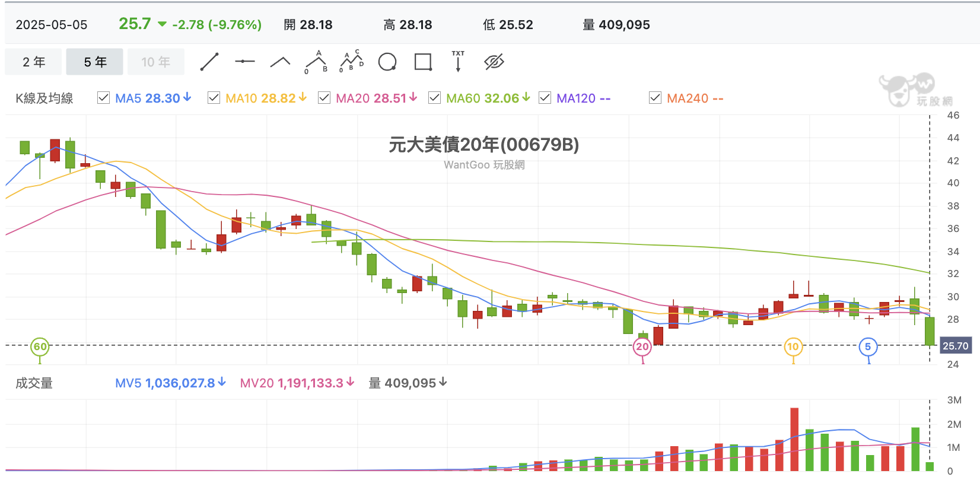The height and width of the screenshot is (477, 980).
Task: Uncheck the MA5 moving average checkbox
Action: point(103,98)
